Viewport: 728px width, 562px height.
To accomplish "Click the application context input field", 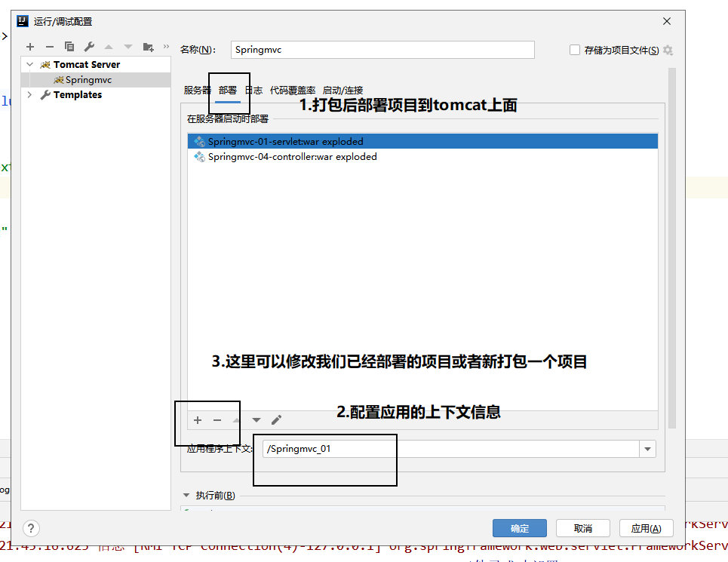I will [x=451, y=449].
